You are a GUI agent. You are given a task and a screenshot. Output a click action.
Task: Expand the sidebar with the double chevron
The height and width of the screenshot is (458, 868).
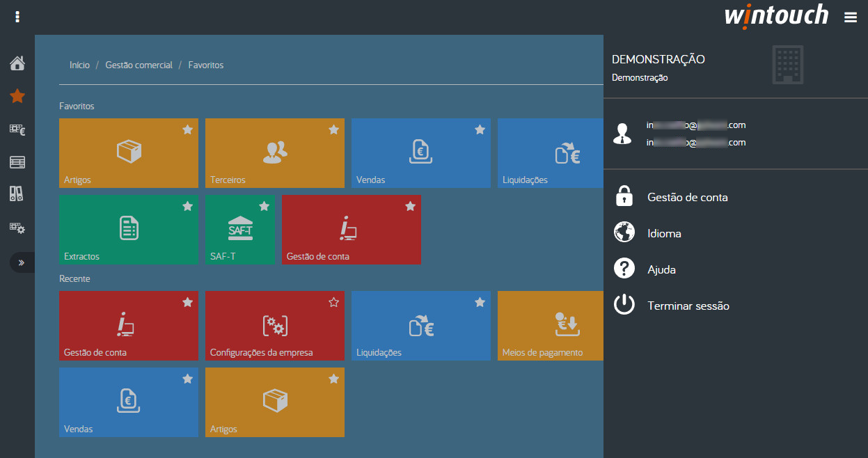[21, 262]
